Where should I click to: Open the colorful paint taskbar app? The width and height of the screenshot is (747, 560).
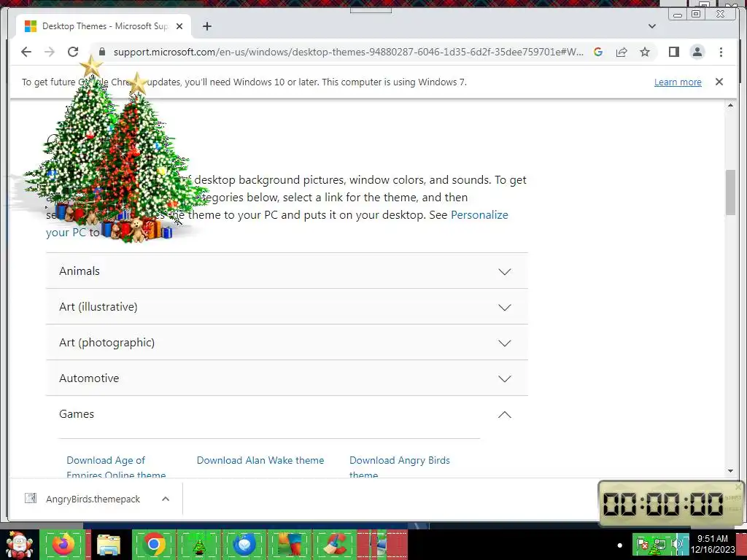(x=290, y=544)
